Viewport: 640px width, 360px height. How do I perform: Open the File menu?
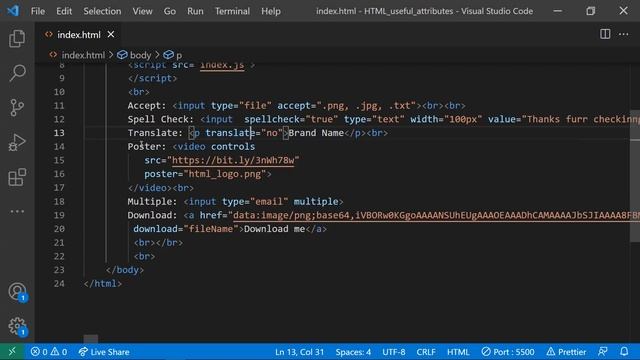38,11
